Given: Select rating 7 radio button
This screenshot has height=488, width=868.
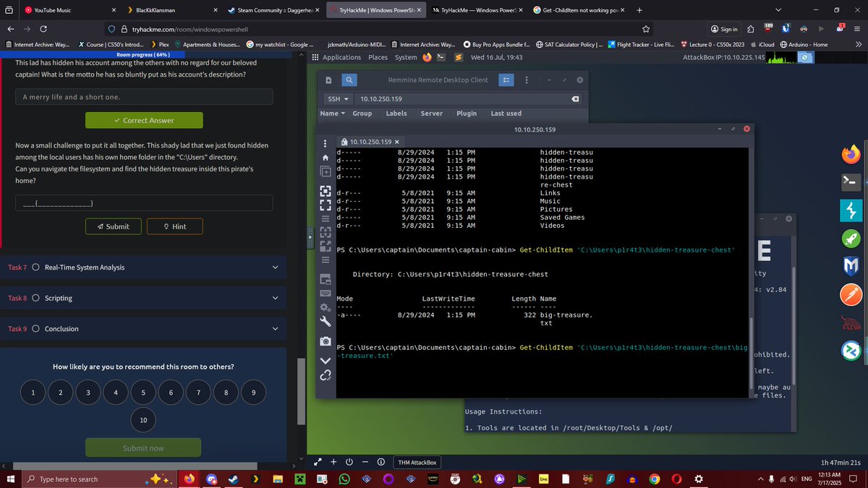Looking at the screenshot, I should click(198, 392).
